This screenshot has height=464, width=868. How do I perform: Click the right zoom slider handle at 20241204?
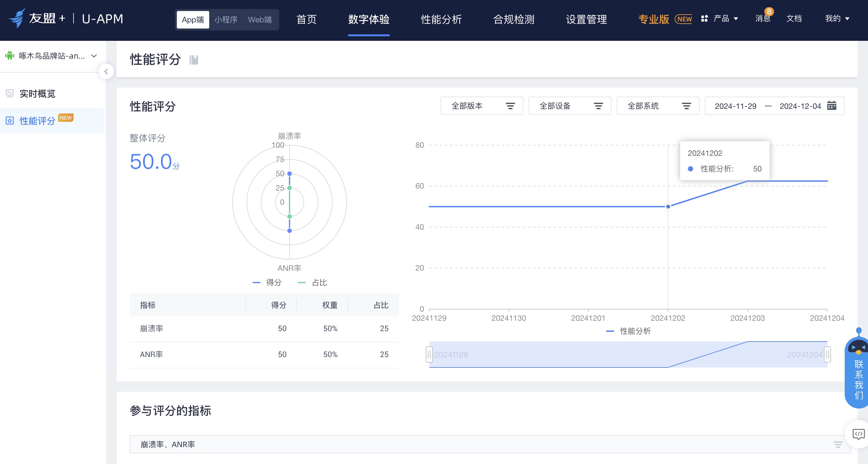point(827,354)
